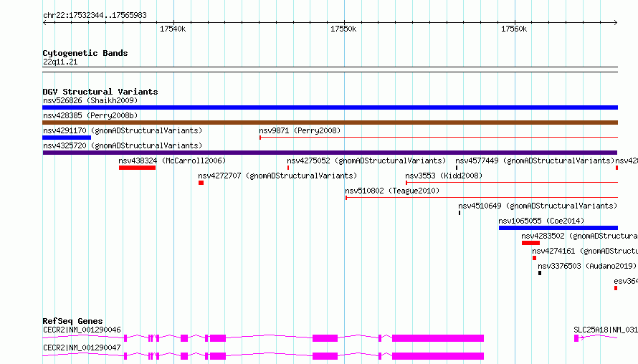Open the nsv438324 (McCarroll2006) label
638x364 pixels.
tap(172, 161)
